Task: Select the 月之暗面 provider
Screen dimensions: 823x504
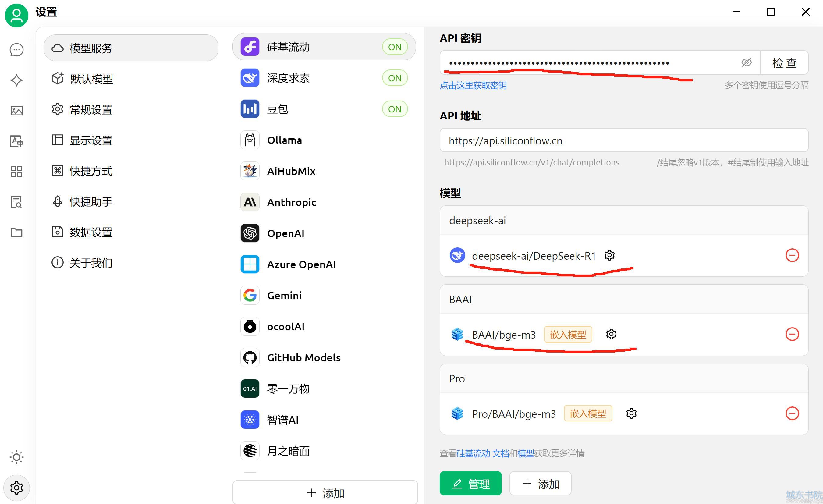Action: point(324,451)
